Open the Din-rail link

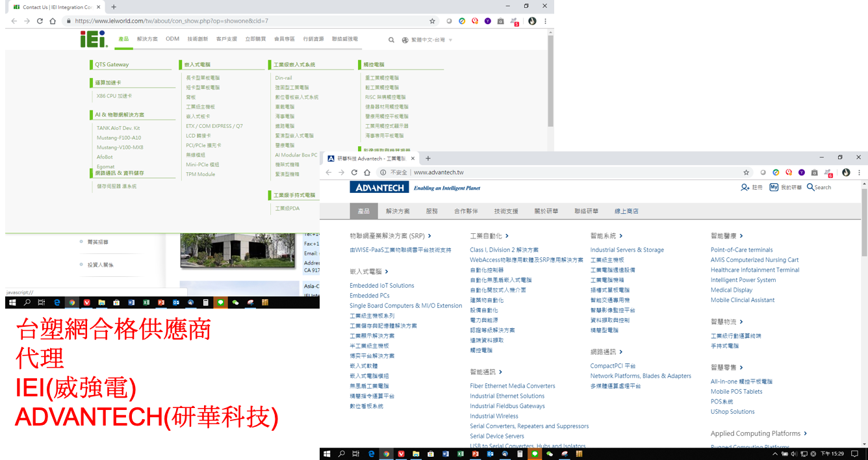283,78
